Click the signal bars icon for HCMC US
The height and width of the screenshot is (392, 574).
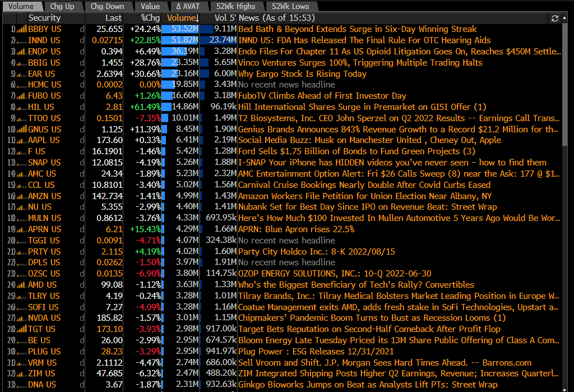[x=22, y=85]
